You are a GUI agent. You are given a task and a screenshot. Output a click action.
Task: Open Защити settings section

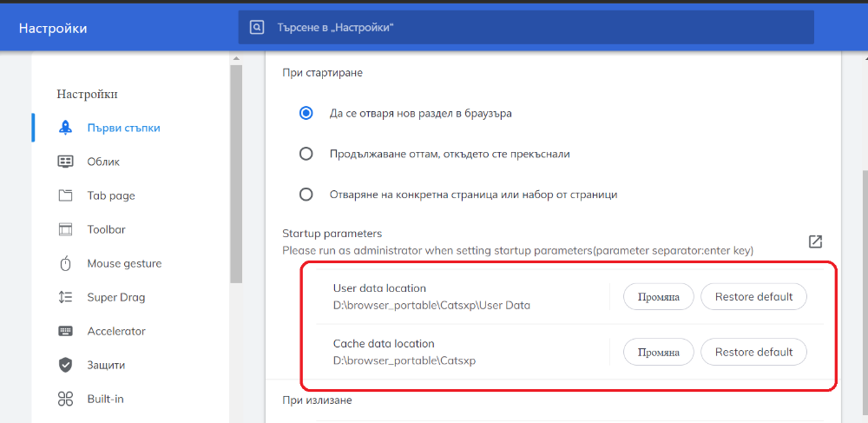click(106, 366)
